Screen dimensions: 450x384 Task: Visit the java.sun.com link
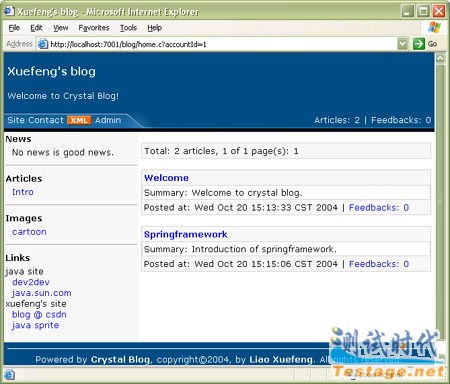pos(42,293)
